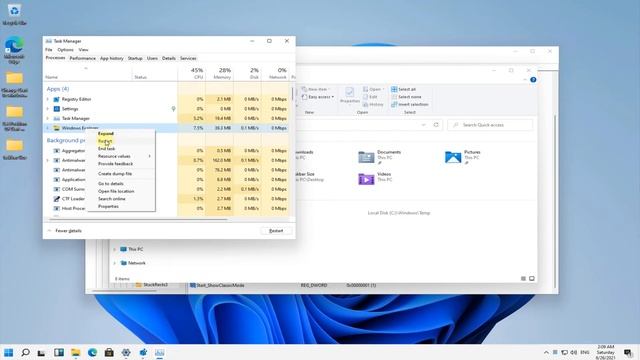The image size is (640, 360).
Task: Select the Processes tab
Action: coord(55,58)
